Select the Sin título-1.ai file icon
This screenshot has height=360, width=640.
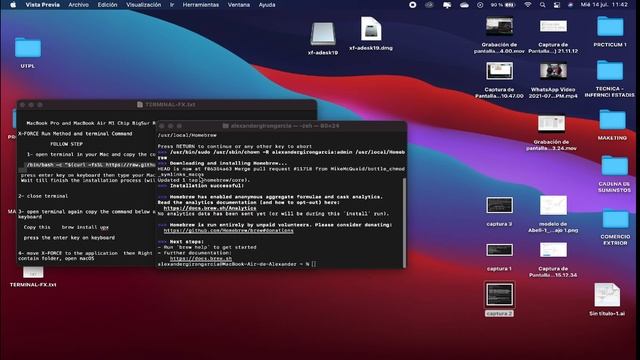pos(607,295)
